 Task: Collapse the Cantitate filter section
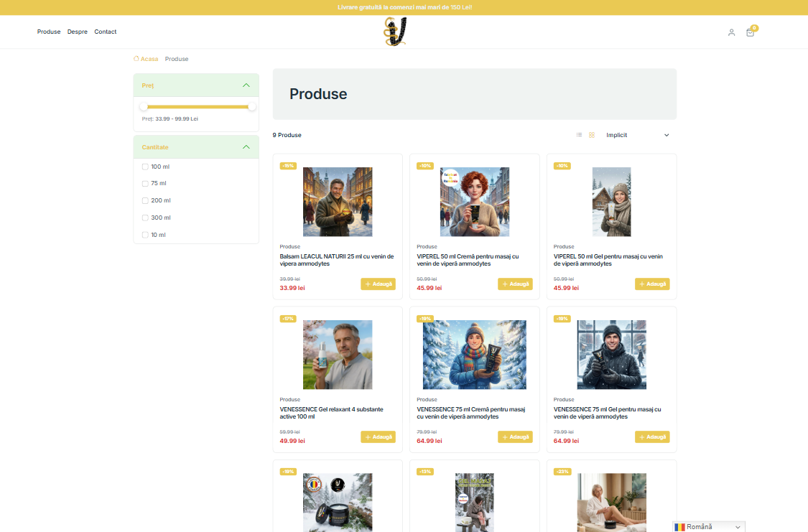[246, 147]
